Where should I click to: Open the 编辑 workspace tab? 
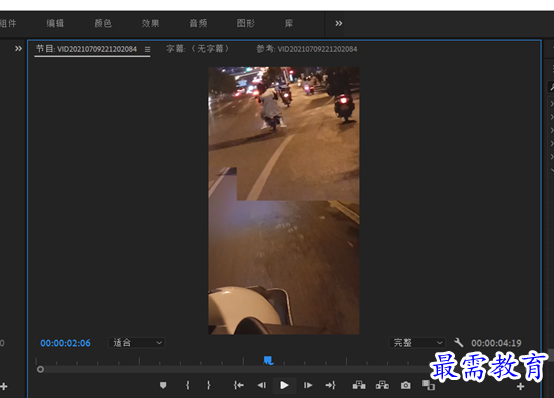click(55, 23)
